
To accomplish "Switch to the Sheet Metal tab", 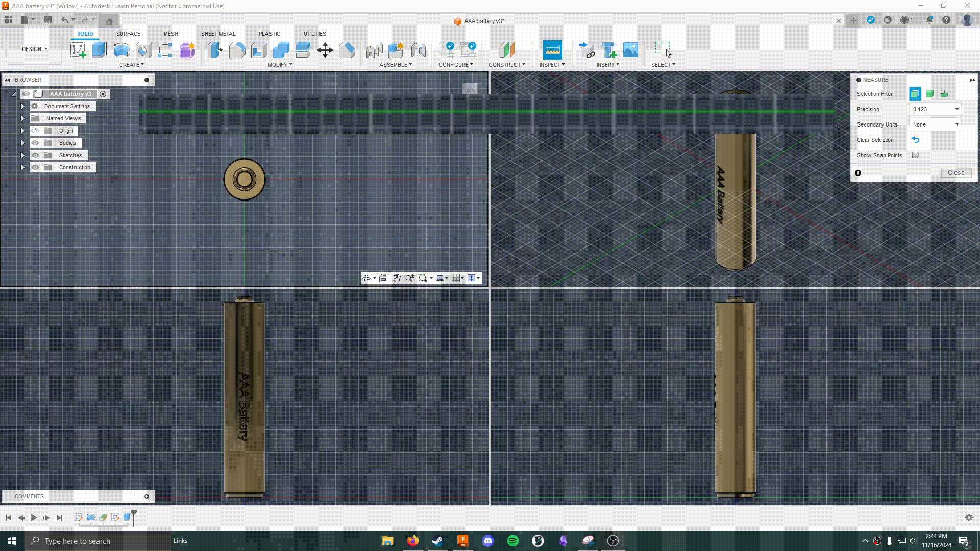I will pos(218,34).
